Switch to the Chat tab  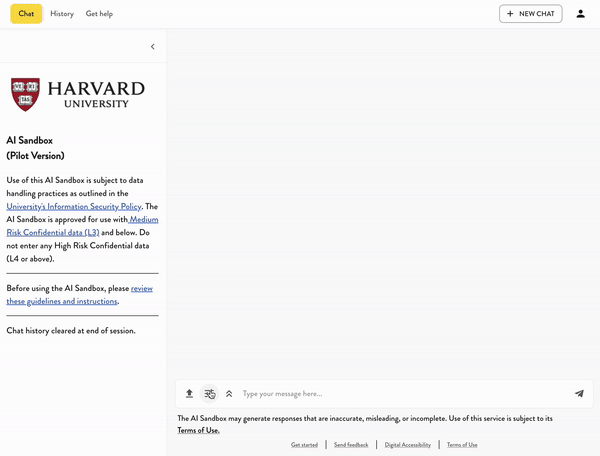pyautogui.click(x=26, y=14)
